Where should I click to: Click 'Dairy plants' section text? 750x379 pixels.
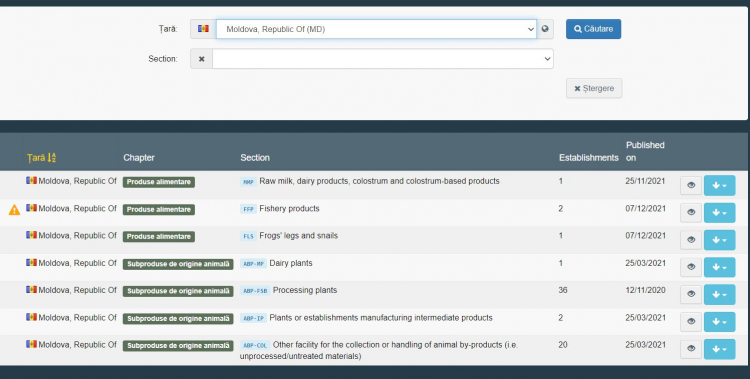click(291, 263)
